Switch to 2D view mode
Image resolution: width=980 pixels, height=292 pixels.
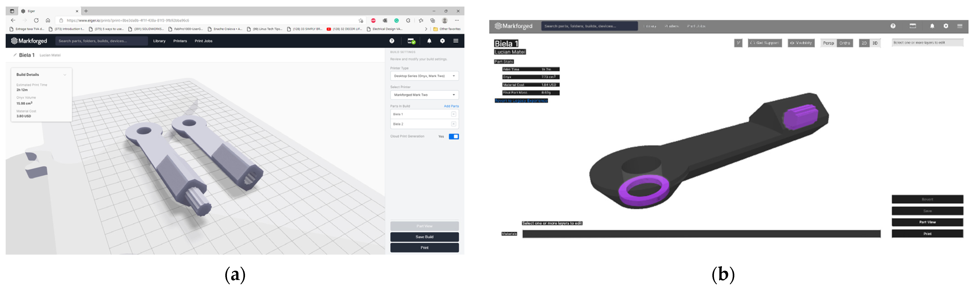pos(864,43)
